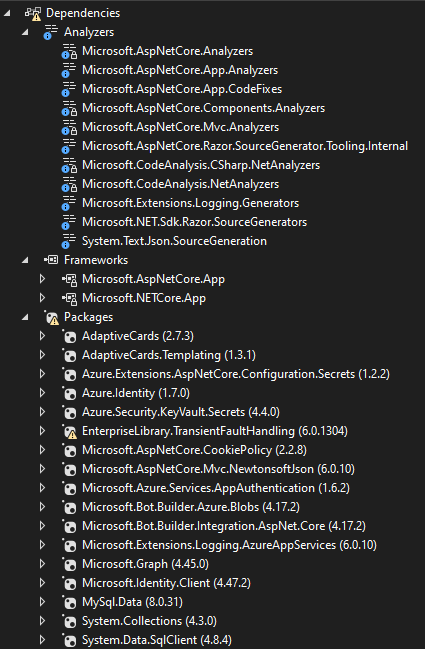Click icon beside Microsoft.Extensions.Logging.Generators
The width and height of the screenshot is (425, 649).
click(x=69, y=204)
